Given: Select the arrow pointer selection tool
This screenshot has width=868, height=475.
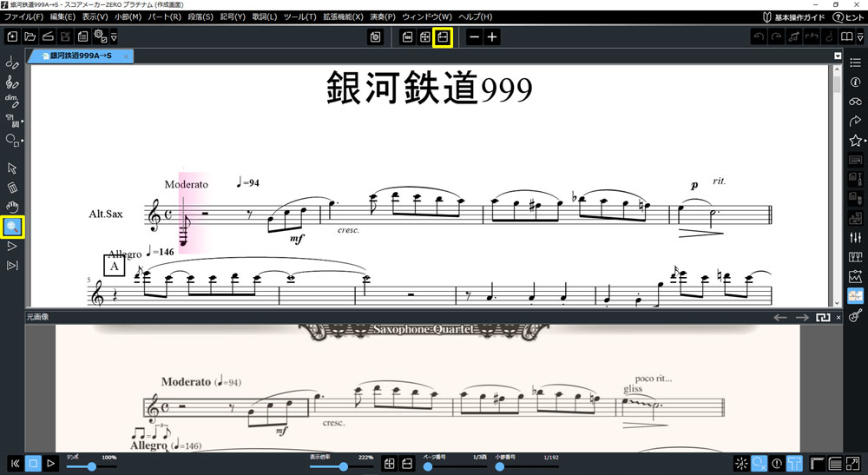Looking at the screenshot, I should pyautogui.click(x=11, y=168).
